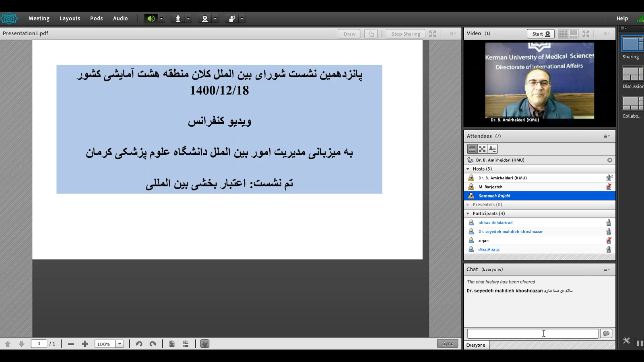
Task: Switch to attendee status view icon
Action: [x=492, y=149]
